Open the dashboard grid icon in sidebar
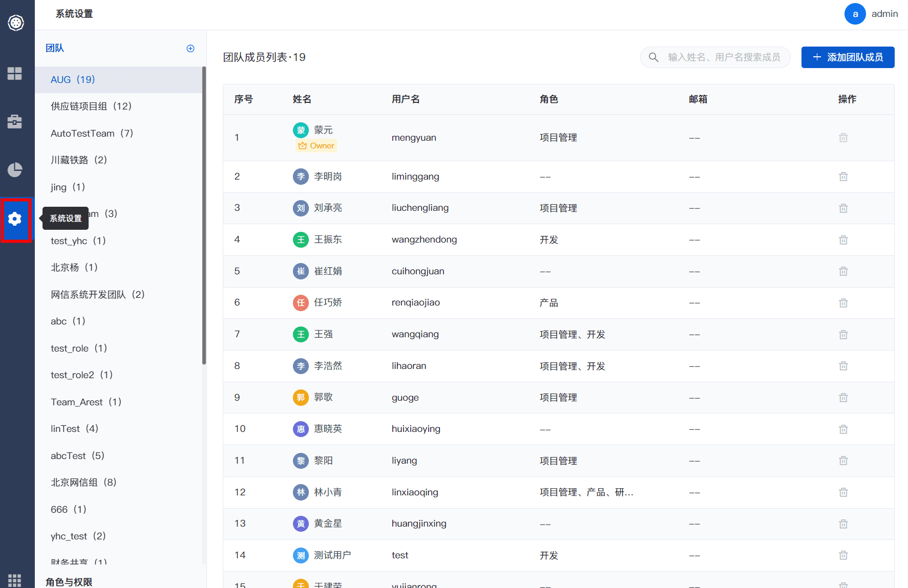The width and height of the screenshot is (908, 588). 15,74
